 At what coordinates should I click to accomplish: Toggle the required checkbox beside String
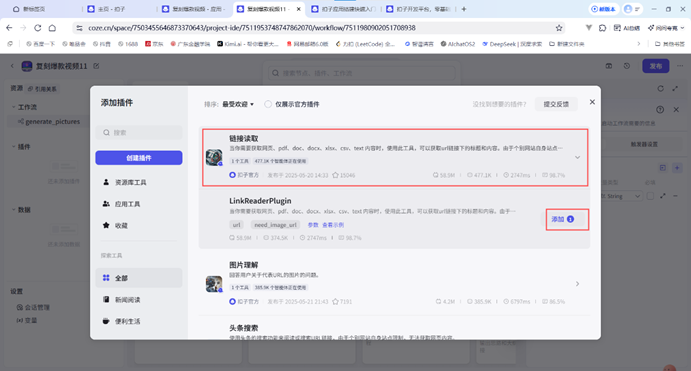coord(650,196)
